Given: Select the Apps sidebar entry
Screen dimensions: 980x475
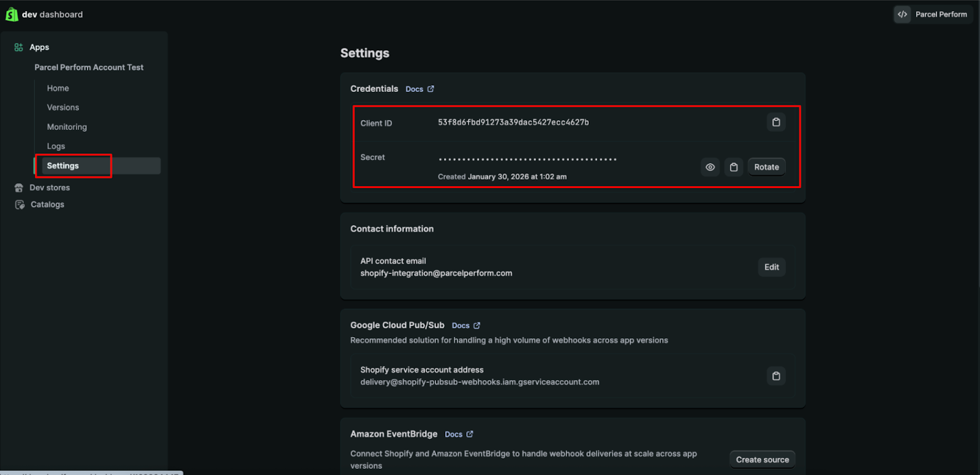Looking at the screenshot, I should click(39, 47).
